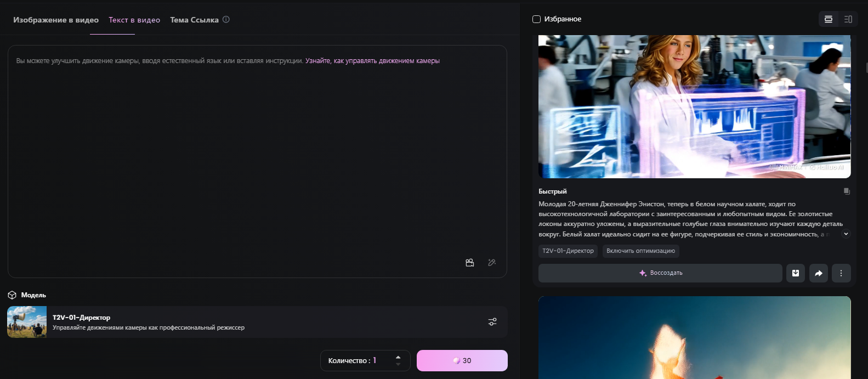Switch to the single-column list view
Image resolution: width=868 pixels, height=379 pixels.
(x=829, y=19)
